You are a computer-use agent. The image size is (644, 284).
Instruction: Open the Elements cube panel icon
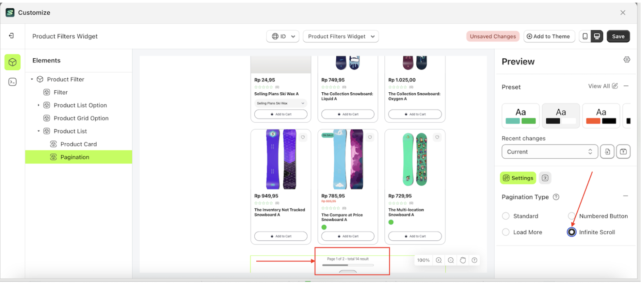coord(12,62)
